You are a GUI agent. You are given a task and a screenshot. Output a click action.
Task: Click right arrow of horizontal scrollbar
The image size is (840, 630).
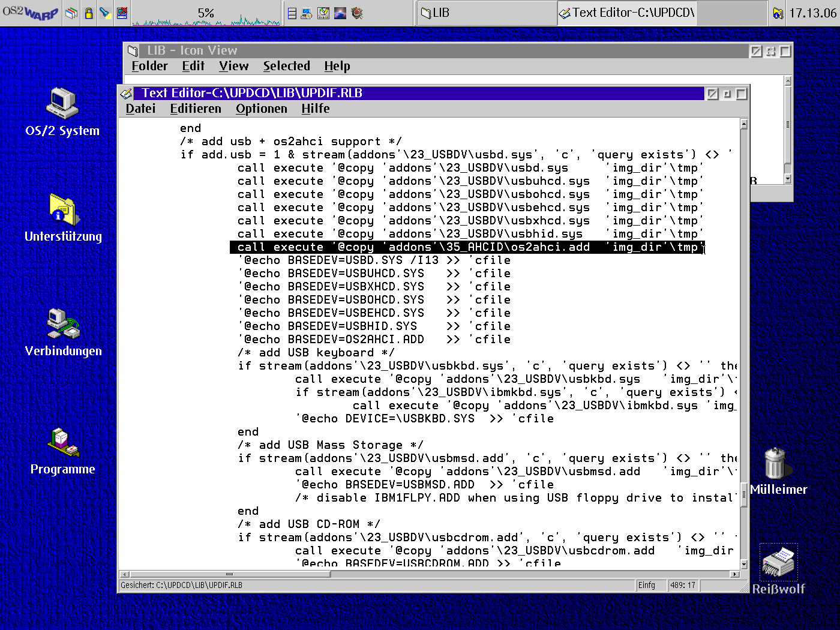pyautogui.click(x=735, y=574)
